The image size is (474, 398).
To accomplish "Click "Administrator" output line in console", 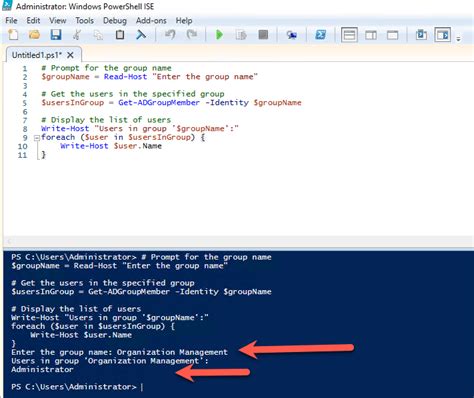I will (x=42, y=370).
